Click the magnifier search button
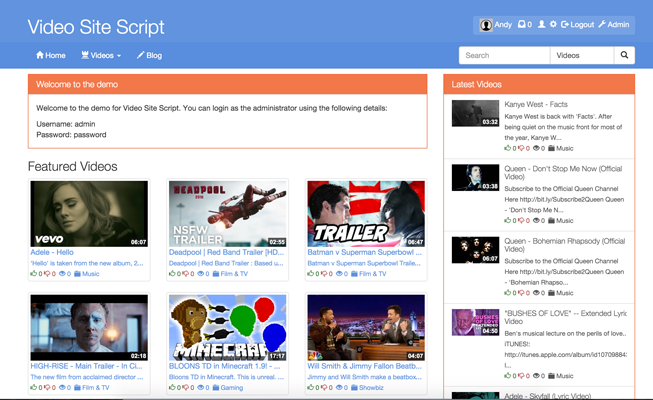 pyautogui.click(x=624, y=55)
